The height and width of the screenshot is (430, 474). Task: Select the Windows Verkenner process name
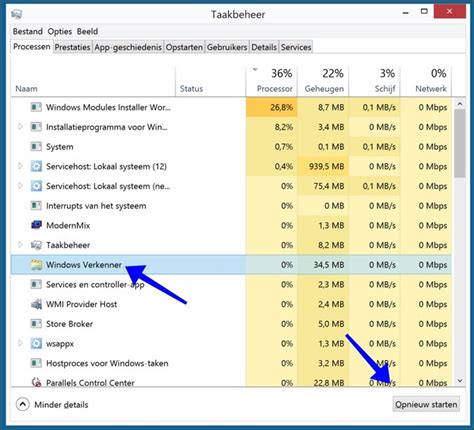point(84,265)
